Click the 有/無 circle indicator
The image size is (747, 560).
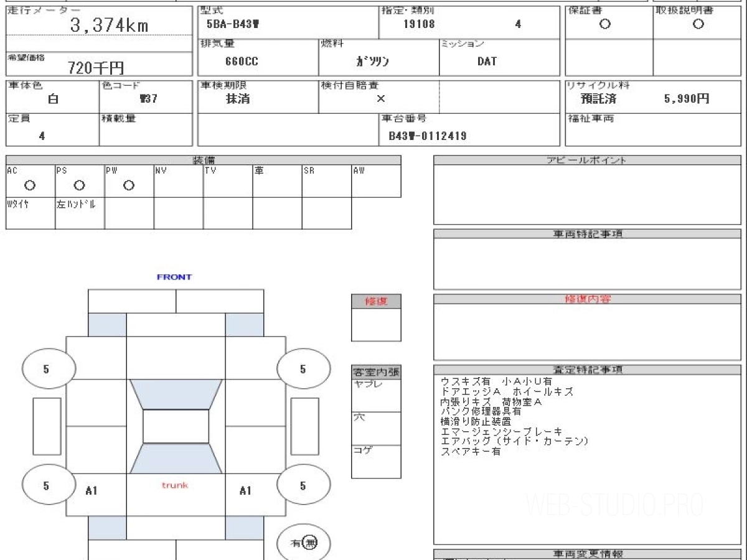[304, 543]
